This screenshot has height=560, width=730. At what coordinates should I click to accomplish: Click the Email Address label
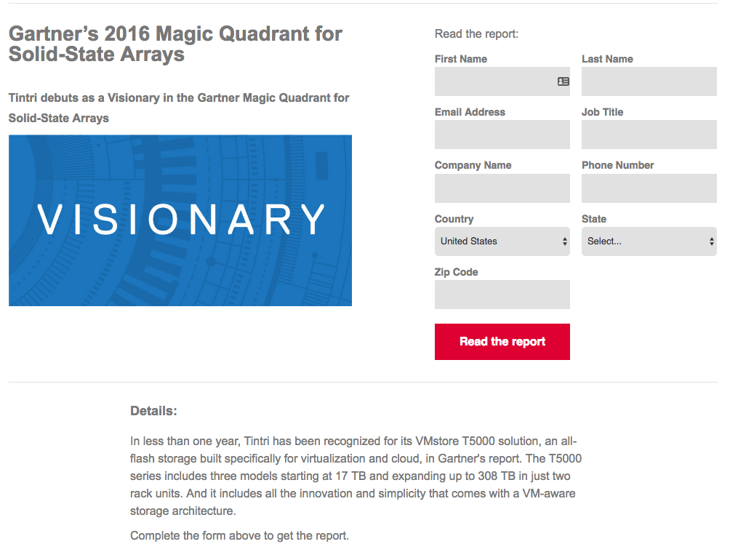[x=470, y=112]
